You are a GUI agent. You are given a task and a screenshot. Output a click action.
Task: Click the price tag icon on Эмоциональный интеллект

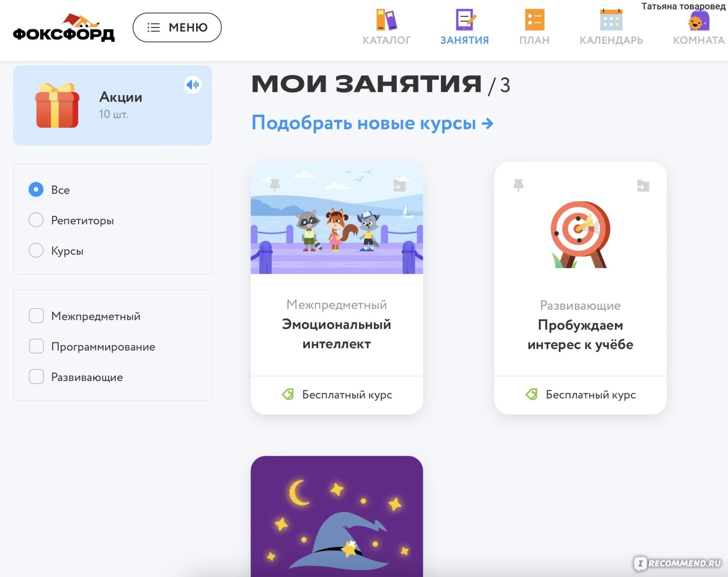288,395
